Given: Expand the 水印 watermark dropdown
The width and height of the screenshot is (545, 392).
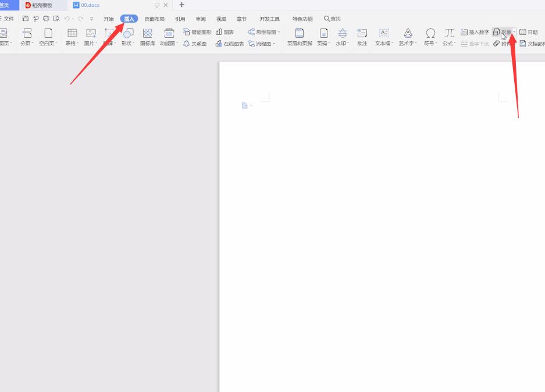Looking at the screenshot, I should point(348,43).
